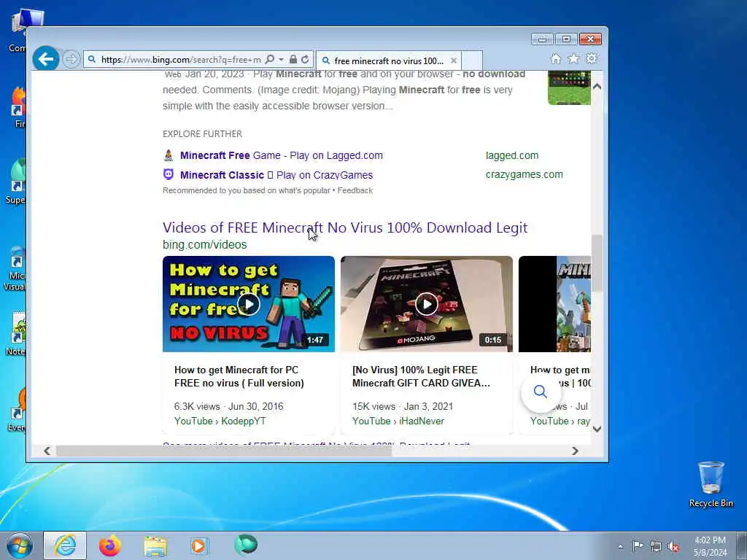Go to home page via house icon
The width and height of the screenshot is (747, 560).
[x=555, y=58]
